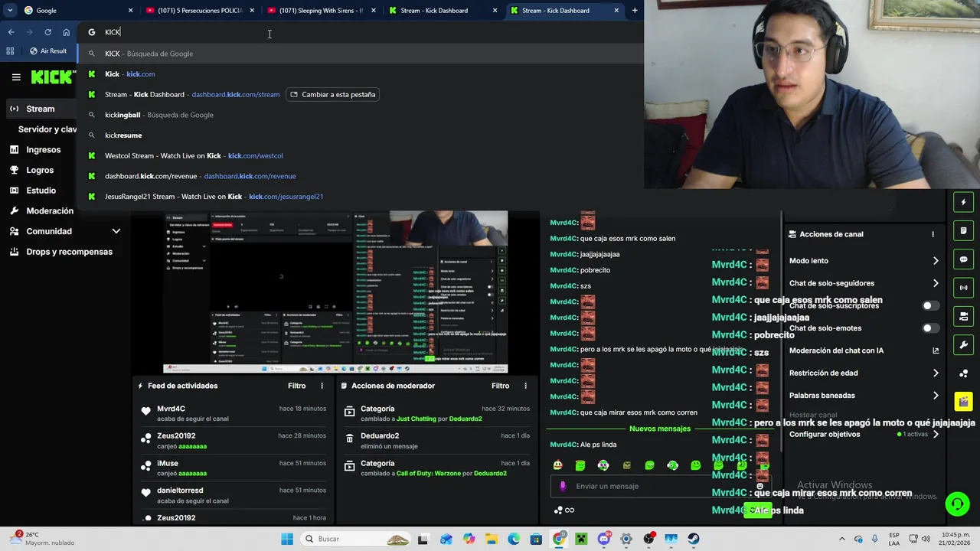Open the Windows Start button

pyautogui.click(x=287, y=539)
